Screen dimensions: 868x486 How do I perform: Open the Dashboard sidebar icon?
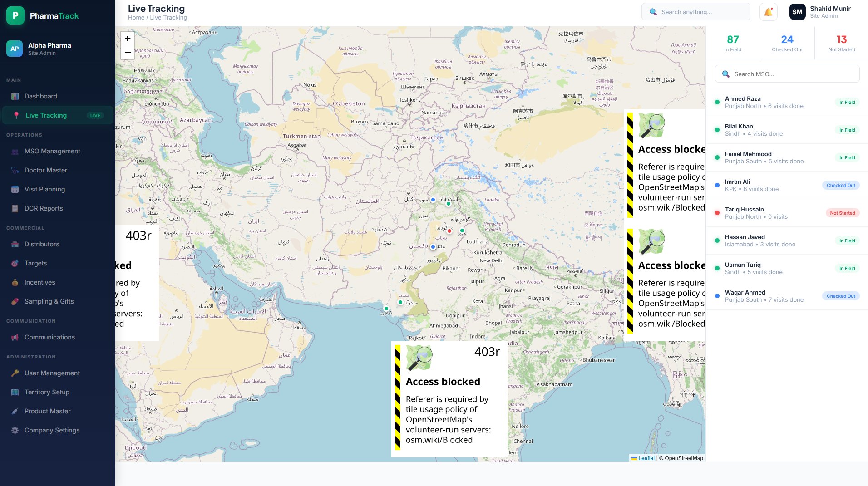(x=15, y=96)
